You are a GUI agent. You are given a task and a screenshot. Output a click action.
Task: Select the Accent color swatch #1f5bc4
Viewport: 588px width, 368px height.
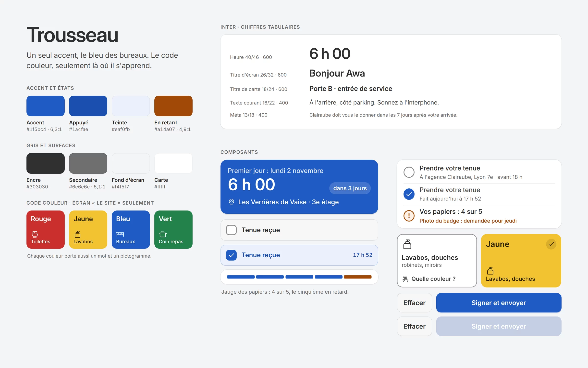point(46,106)
